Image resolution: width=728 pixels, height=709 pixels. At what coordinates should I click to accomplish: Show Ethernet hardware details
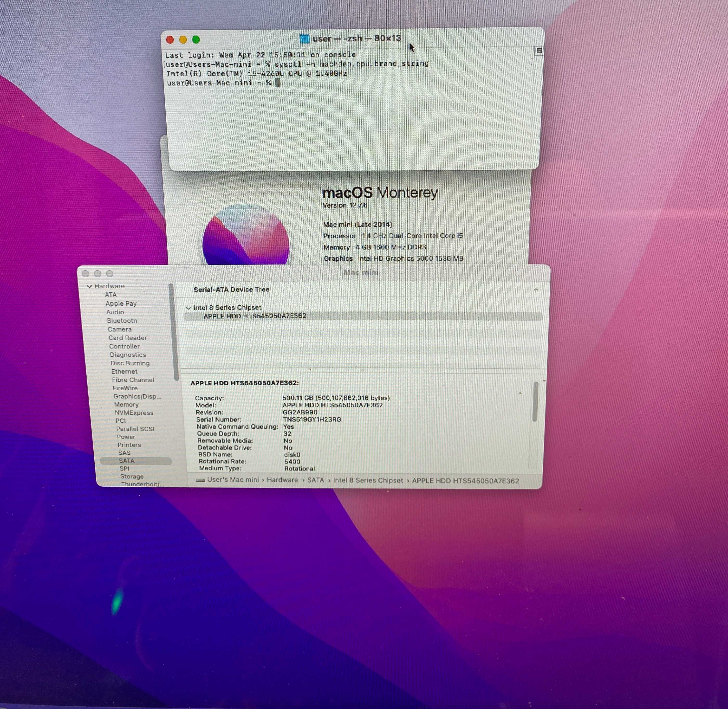tap(124, 371)
